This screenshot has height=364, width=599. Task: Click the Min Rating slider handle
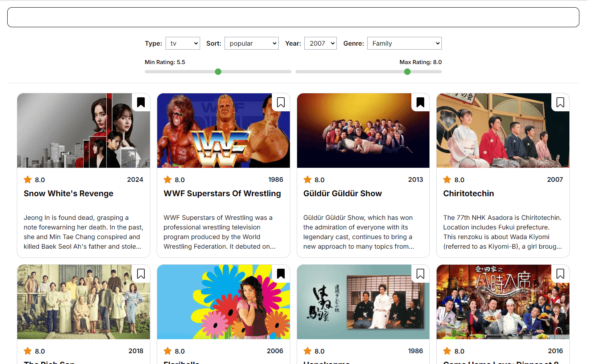tap(218, 72)
